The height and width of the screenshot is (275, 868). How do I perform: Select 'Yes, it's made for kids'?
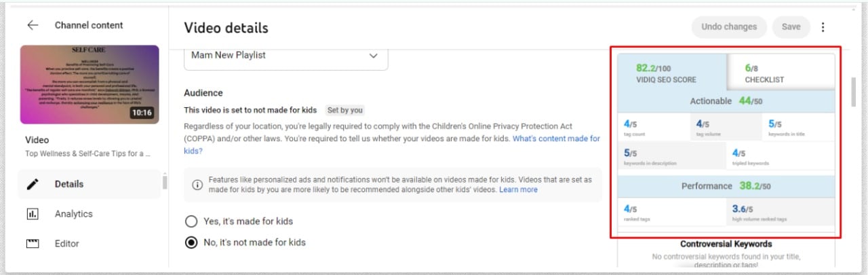[x=191, y=221]
